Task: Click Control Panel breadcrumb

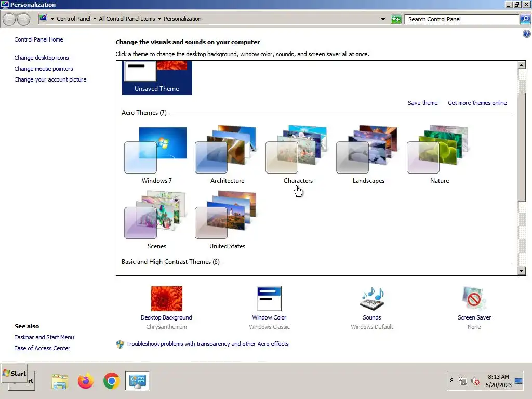Action: (x=73, y=19)
